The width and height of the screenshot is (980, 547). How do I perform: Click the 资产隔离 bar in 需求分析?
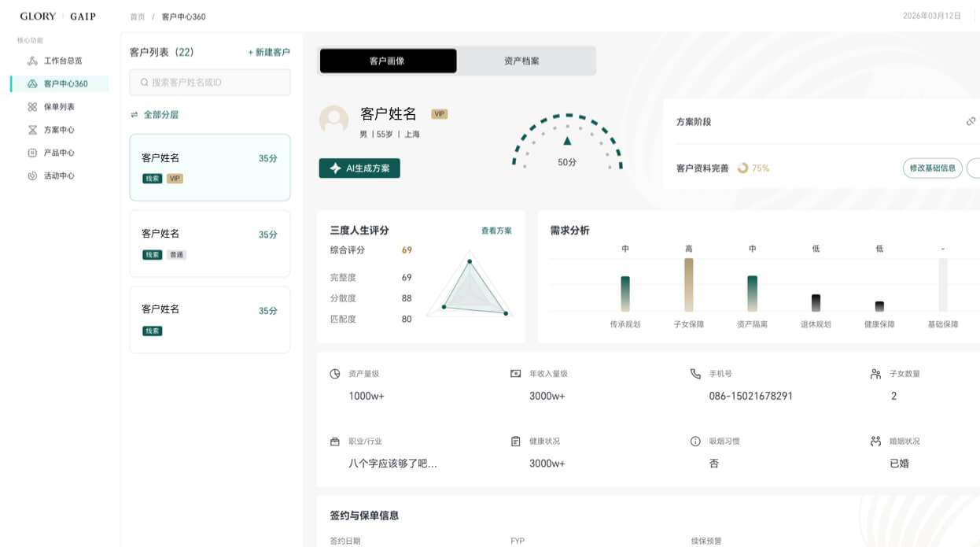pyautogui.click(x=753, y=294)
